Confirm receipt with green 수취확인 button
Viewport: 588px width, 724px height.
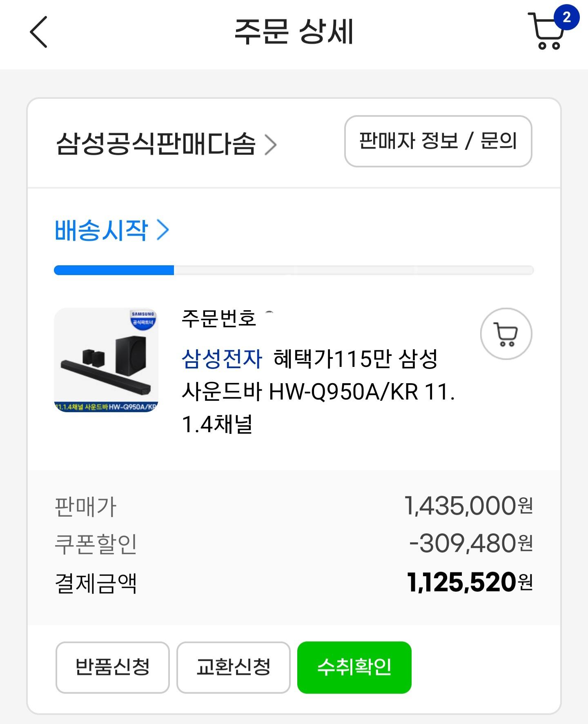click(x=354, y=667)
